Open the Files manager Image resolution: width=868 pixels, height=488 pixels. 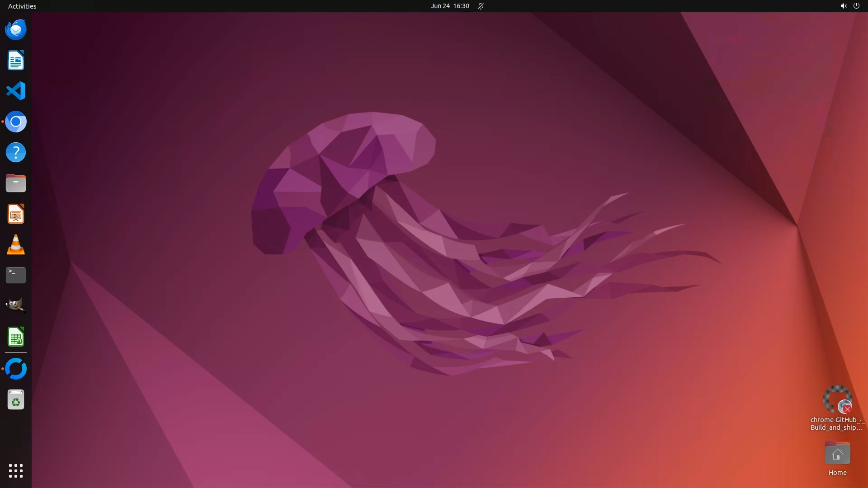pyautogui.click(x=16, y=183)
